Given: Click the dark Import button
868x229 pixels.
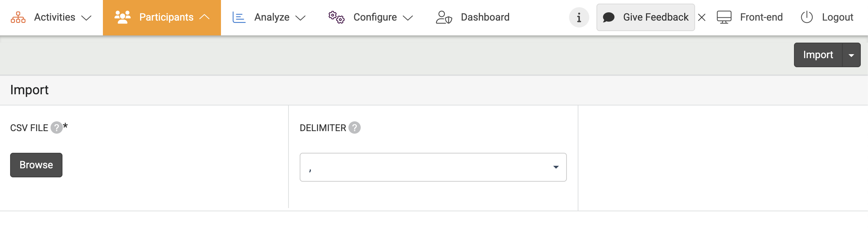Looking at the screenshot, I should click(818, 55).
